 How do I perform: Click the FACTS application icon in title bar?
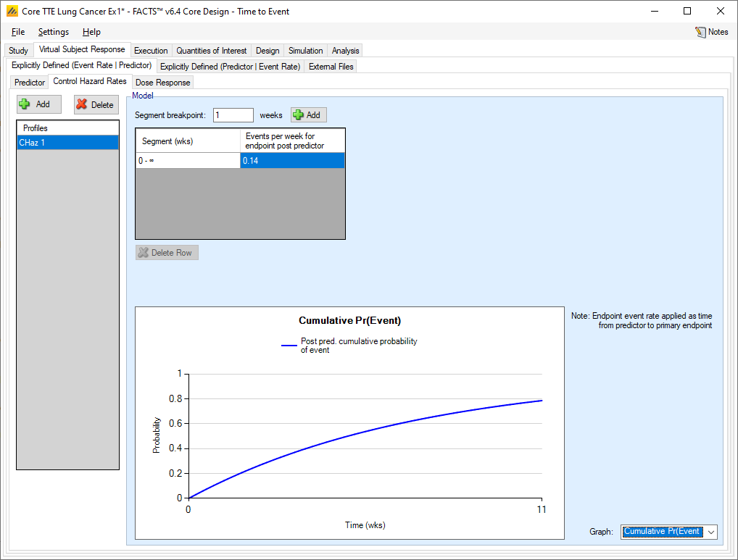pos(12,12)
